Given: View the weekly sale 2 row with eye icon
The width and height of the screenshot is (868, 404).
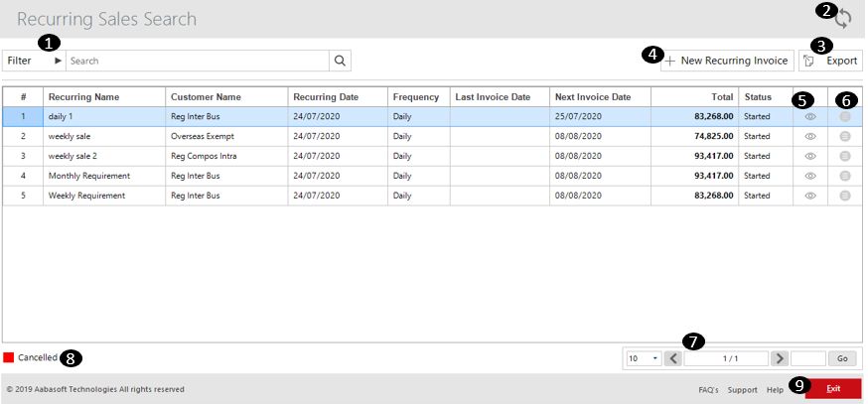Looking at the screenshot, I should [x=810, y=156].
